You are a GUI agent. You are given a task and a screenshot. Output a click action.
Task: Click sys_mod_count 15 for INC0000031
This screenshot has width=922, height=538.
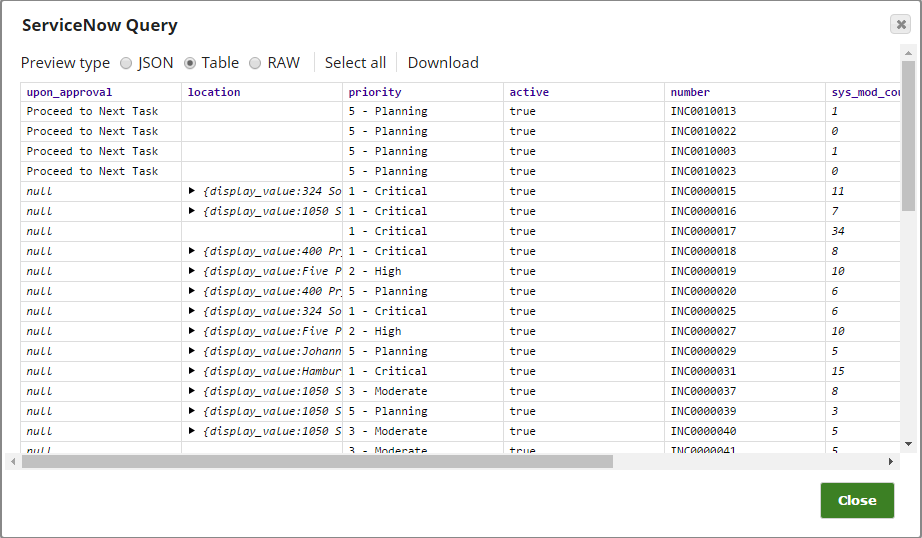[x=838, y=371]
